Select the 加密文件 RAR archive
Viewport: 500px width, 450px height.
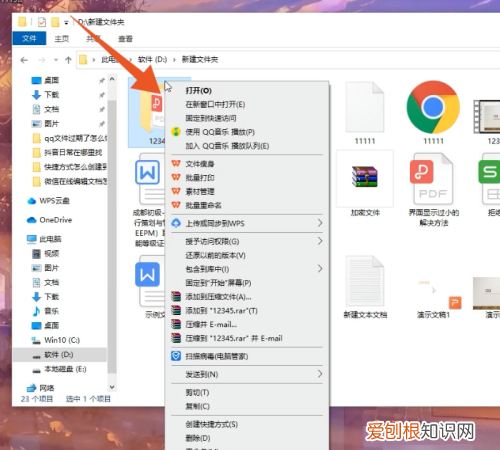pos(365,183)
